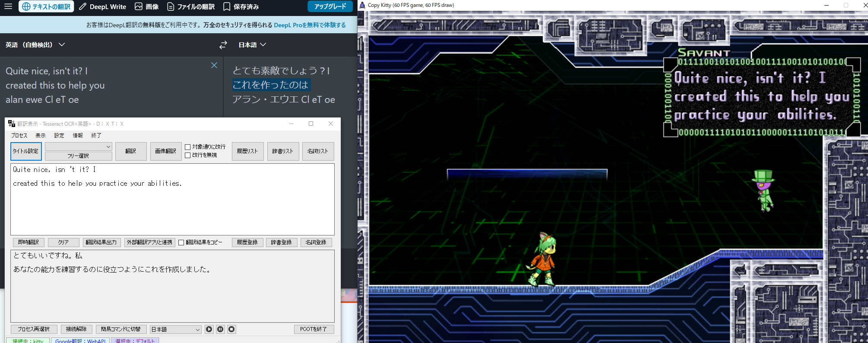Click the PCOT window title bar icon
Viewport: 868px width, 343px height.
click(x=12, y=124)
